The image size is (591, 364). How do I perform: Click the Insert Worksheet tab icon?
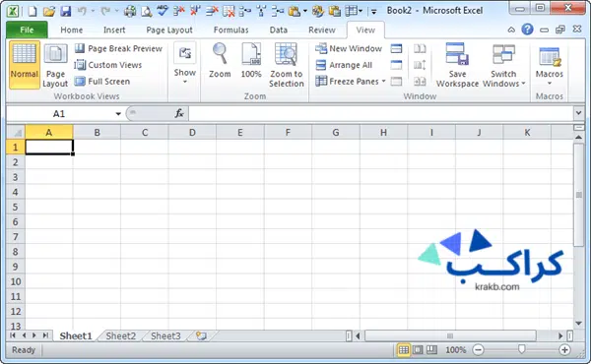(x=201, y=335)
